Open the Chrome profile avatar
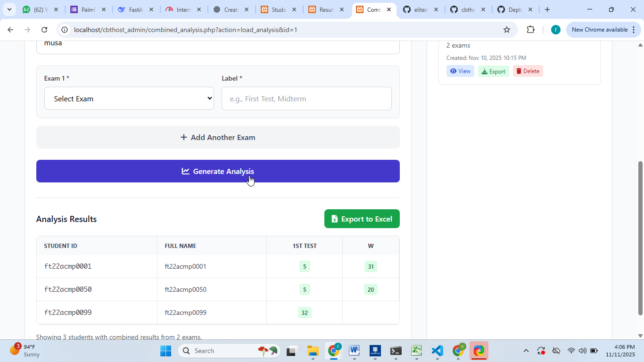The image size is (644, 362). [x=556, y=30]
